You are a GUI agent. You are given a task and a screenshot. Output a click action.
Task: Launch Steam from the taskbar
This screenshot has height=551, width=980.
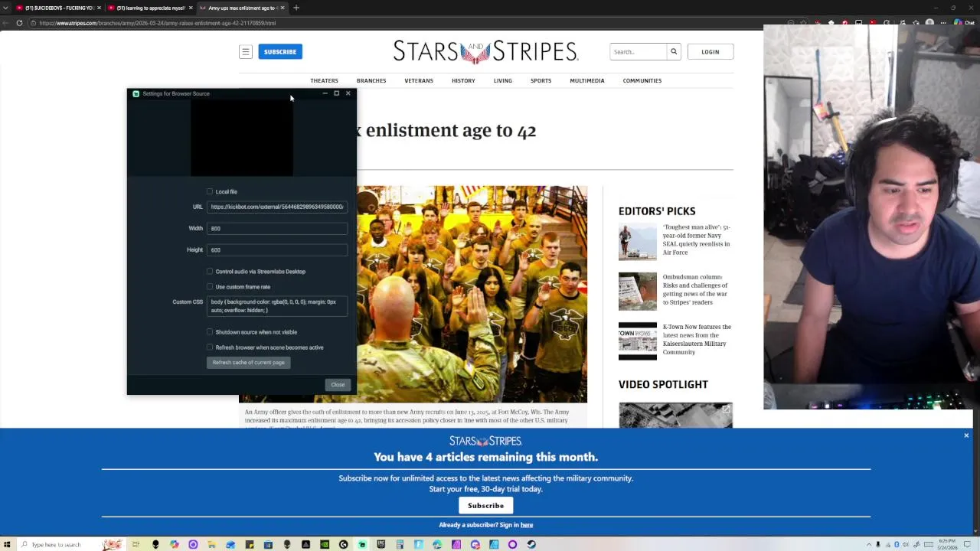531,544
